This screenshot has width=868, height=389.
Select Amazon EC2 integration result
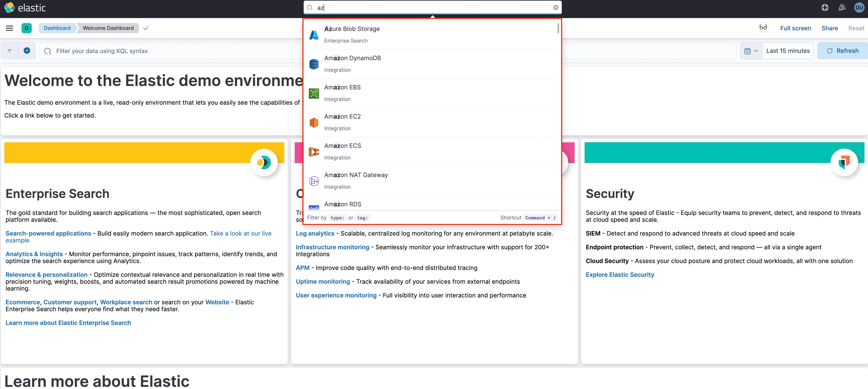[342, 116]
